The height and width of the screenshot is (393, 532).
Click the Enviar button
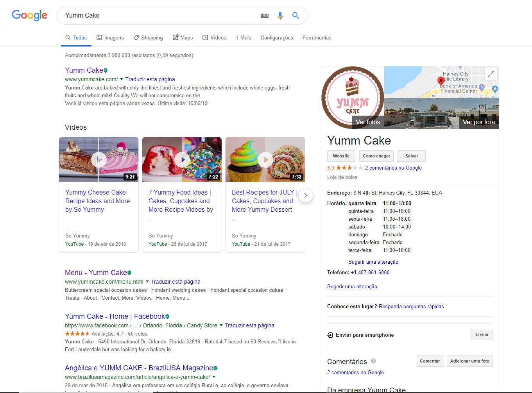click(x=482, y=334)
